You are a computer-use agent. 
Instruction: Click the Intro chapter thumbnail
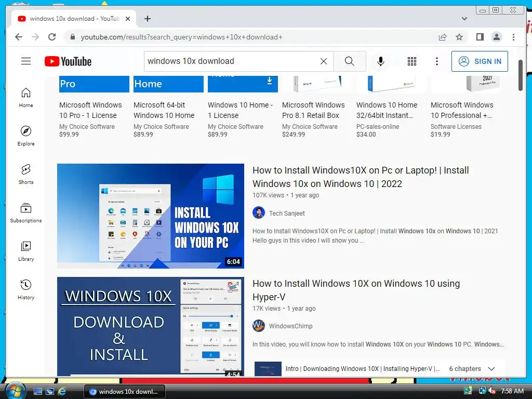click(268, 369)
